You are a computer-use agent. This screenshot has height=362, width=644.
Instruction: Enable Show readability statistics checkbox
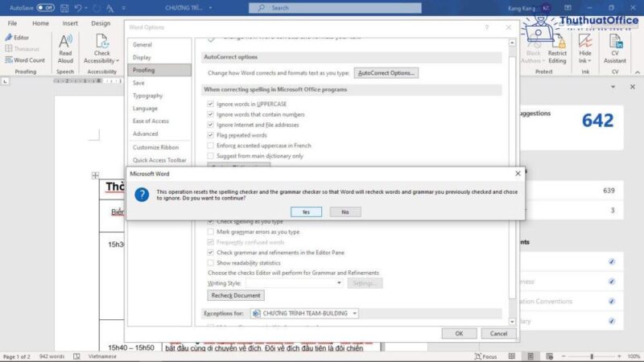coord(211,262)
